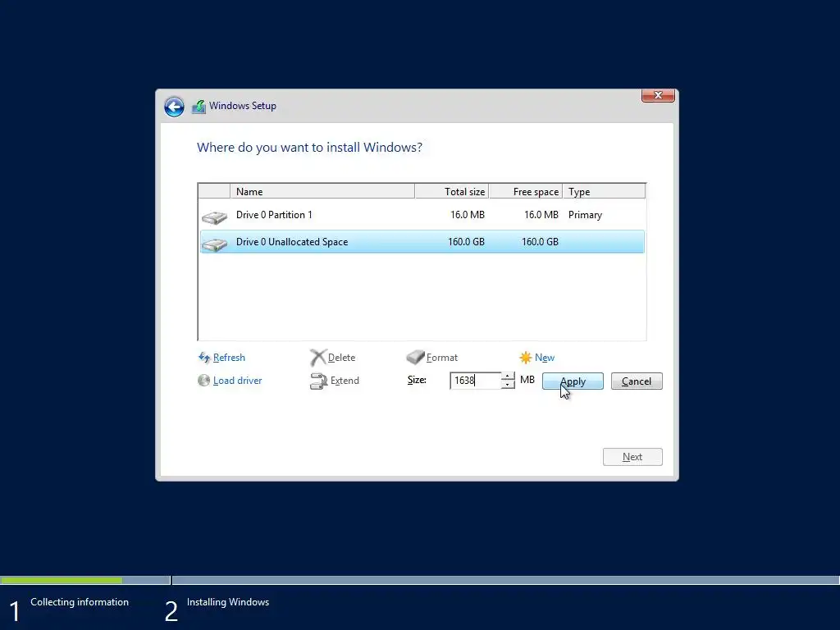
Task: Refresh the drive list link
Action: [x=229, y=358]
